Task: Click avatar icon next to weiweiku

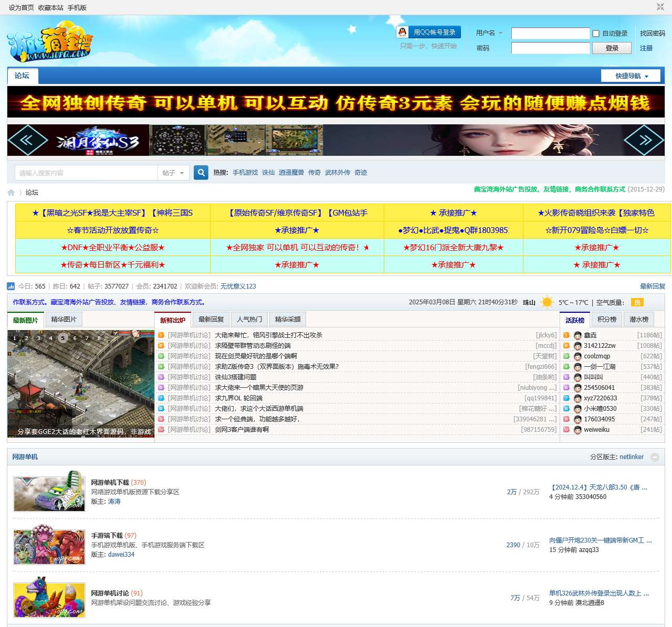Action: click(577, 430)
